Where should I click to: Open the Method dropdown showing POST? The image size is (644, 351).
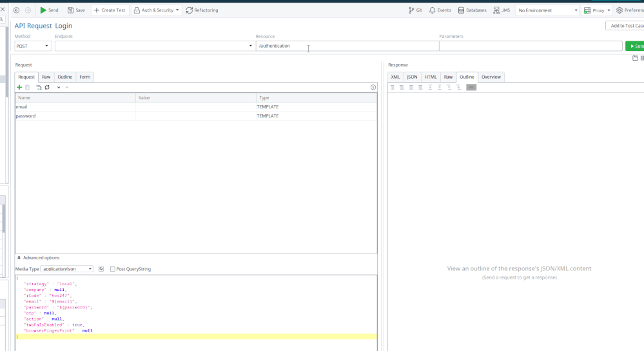pyautogui.click(x=33, y=46)
